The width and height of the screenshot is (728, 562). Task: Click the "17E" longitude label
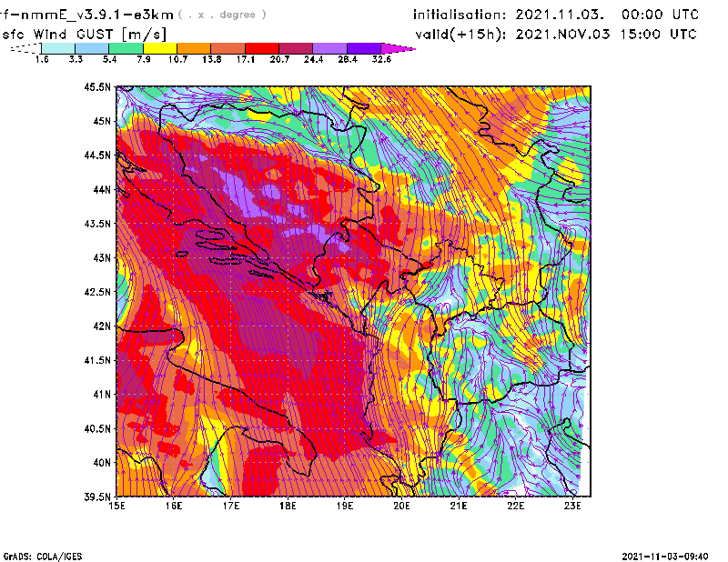(x=231, y=506)
